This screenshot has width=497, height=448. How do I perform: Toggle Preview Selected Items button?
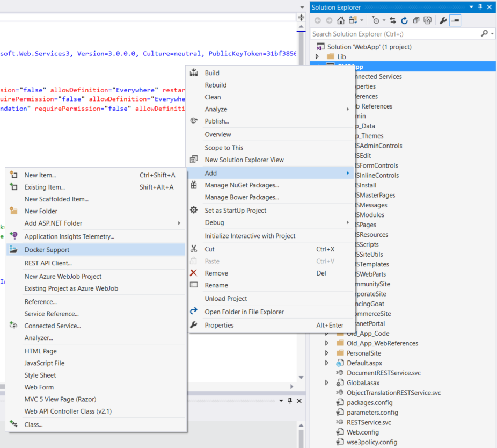coord(455,20)
